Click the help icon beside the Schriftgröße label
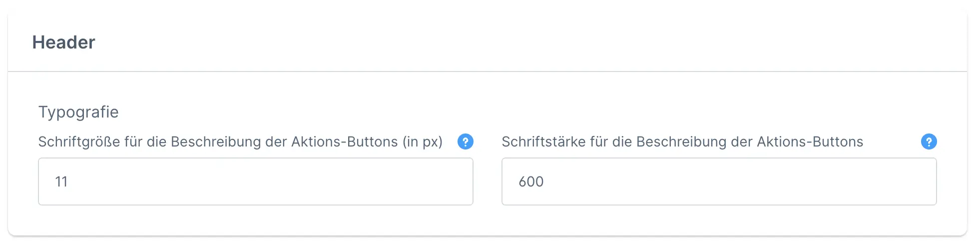The width and height of the screenshot is (980, 248). 465,142
